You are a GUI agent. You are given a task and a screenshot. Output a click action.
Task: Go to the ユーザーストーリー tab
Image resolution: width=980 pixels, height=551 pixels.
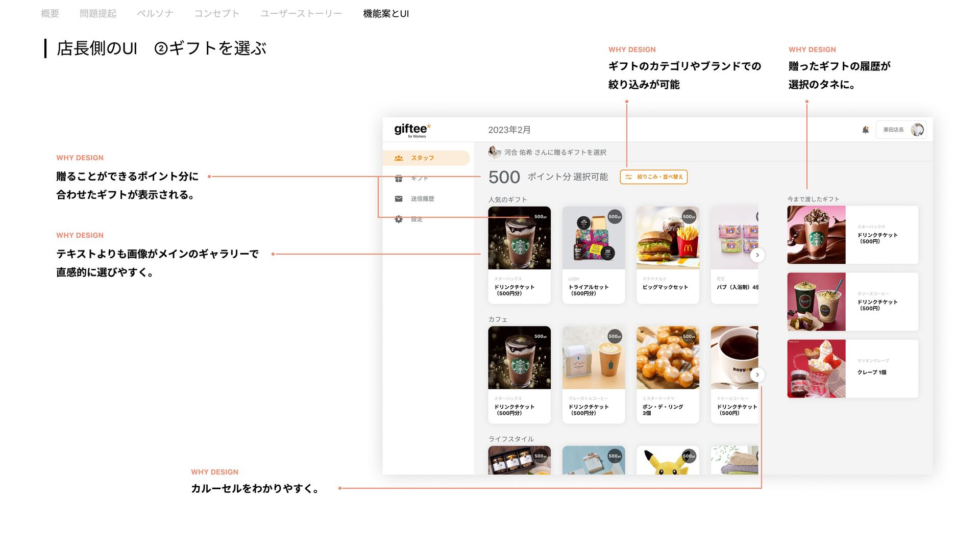[301, 14]
